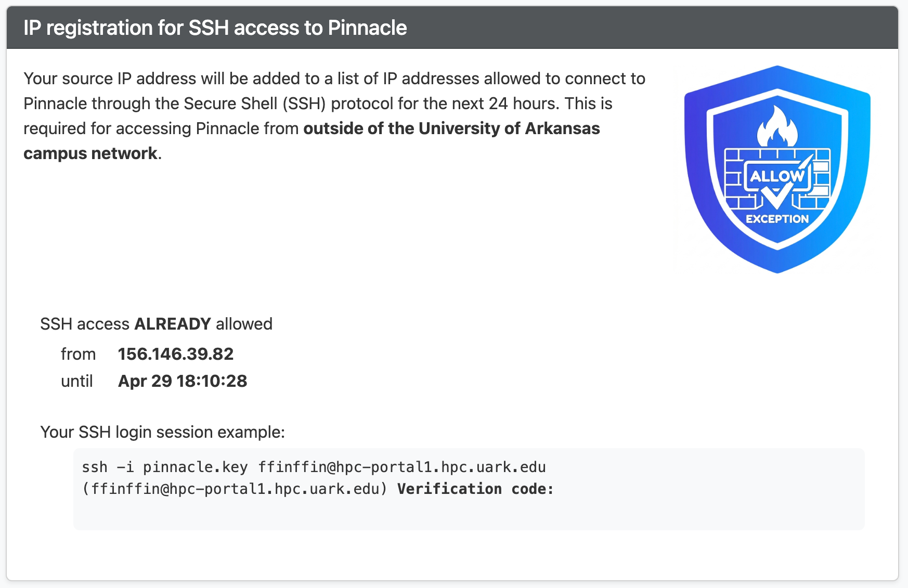Click the EXCEPTION text on the shield
This screenshot has height=588, width=908.
[777, 219]
